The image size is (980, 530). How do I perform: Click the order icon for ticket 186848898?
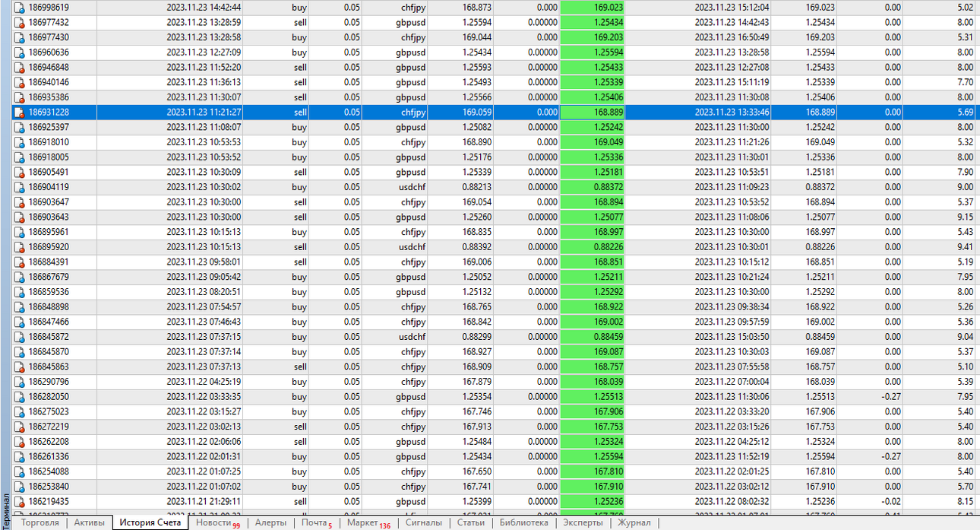pyautogui.click(x=19, y=306)
